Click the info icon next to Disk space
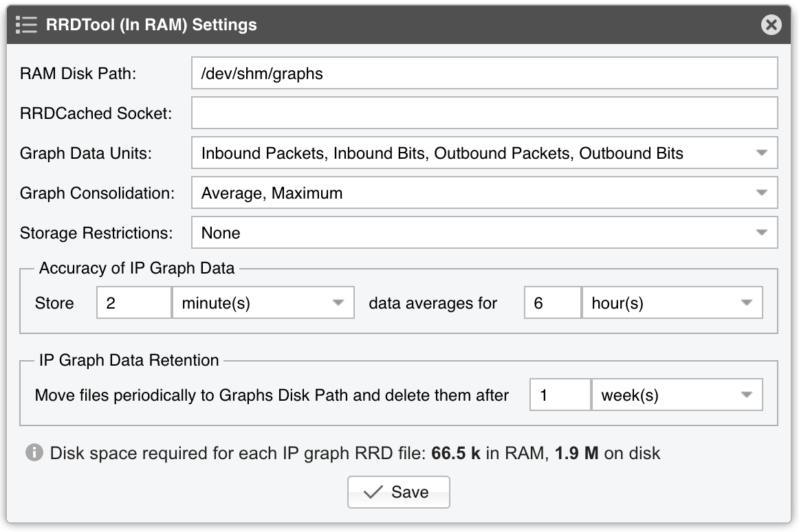799x532 pixels. point(34,452)
